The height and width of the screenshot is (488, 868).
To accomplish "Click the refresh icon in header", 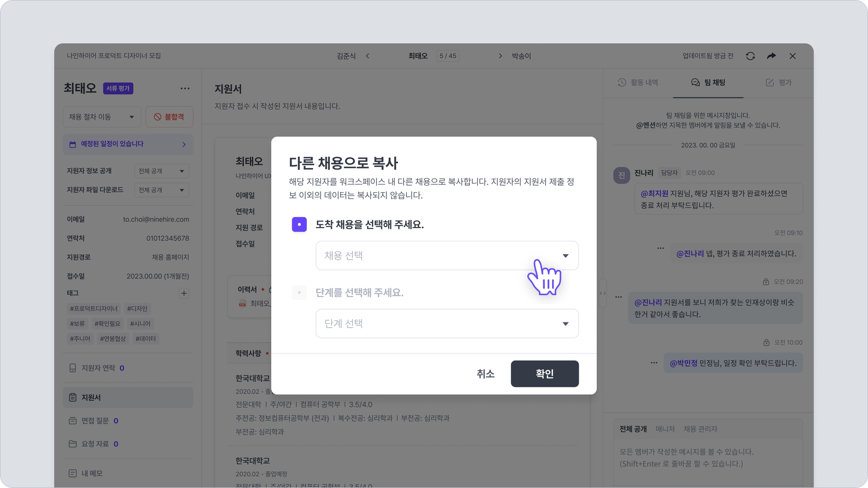I will tap(750, 56).
